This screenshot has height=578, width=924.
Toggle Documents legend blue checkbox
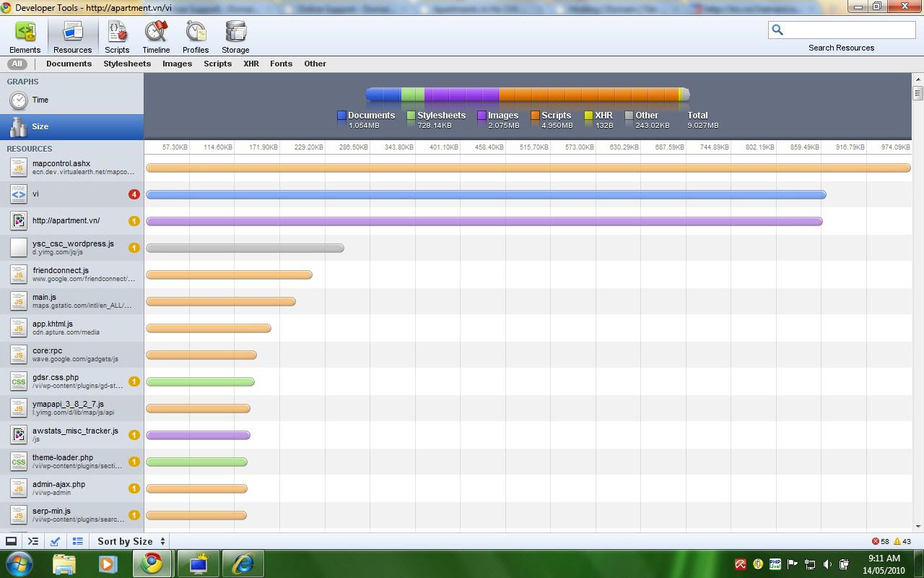pyautogui.click(x=341, y=116)
